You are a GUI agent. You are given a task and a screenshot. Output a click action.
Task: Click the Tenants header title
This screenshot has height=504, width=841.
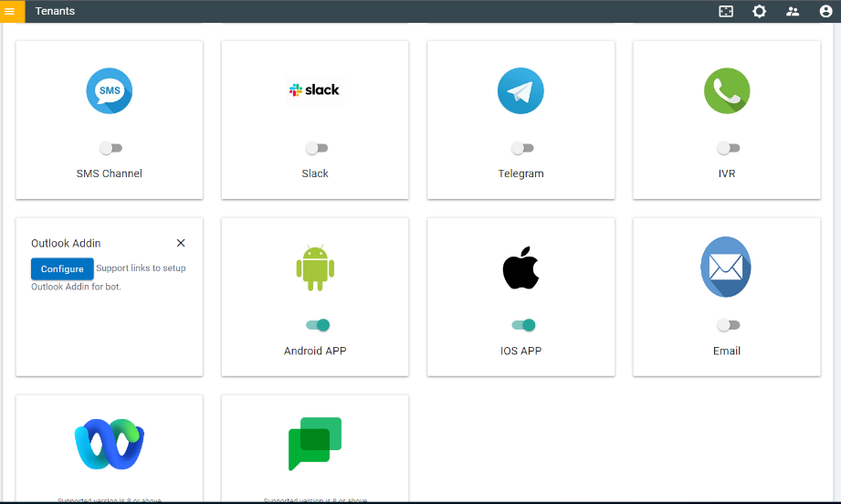pyautogui.click(x=55, y=11)
